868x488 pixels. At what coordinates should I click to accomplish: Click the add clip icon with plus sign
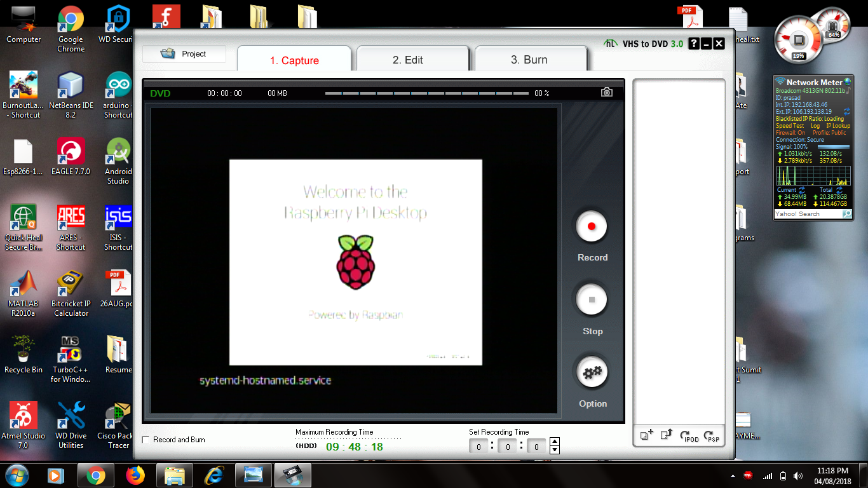coord(647,435)
